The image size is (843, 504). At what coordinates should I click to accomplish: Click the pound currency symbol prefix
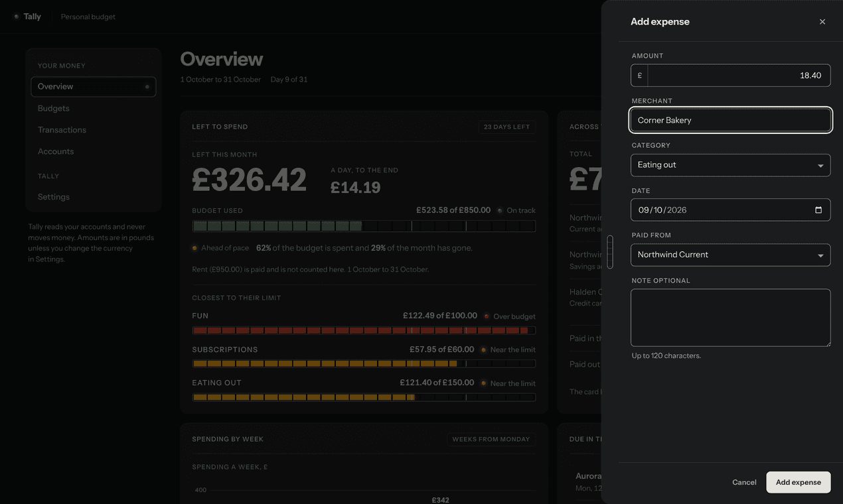point(640,76)
